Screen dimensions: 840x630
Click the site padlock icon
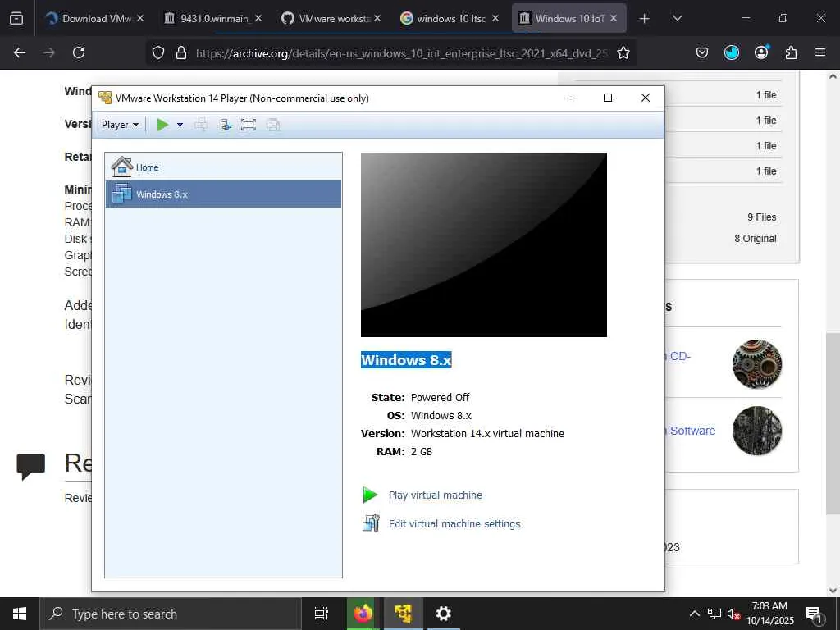click(x=181, y=52)
